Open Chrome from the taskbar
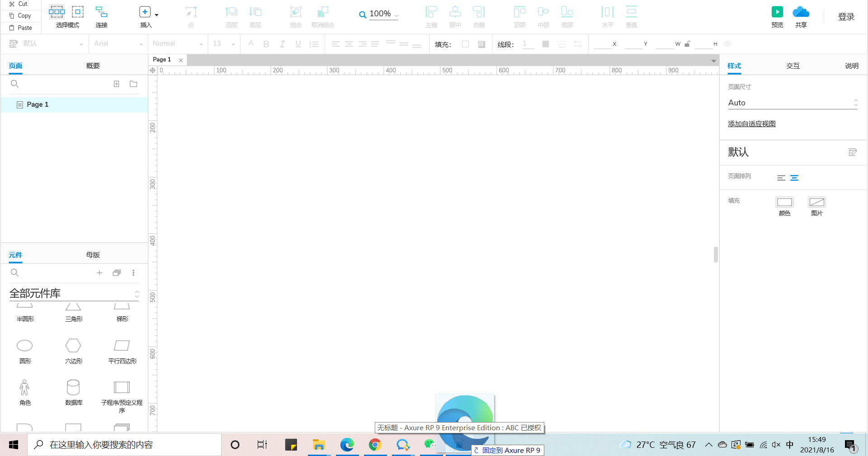The width and height of the screenshot is (868, 456). click(375, 445)
